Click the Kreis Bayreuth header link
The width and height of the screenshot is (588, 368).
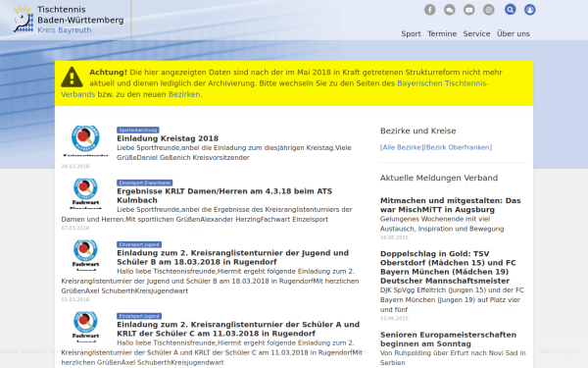(x=64, y=30)
